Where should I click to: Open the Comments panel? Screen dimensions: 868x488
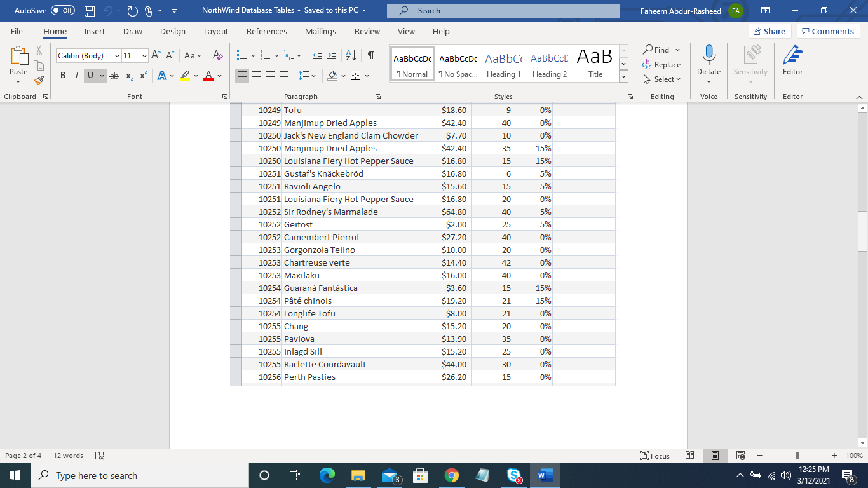click(827, 30)
